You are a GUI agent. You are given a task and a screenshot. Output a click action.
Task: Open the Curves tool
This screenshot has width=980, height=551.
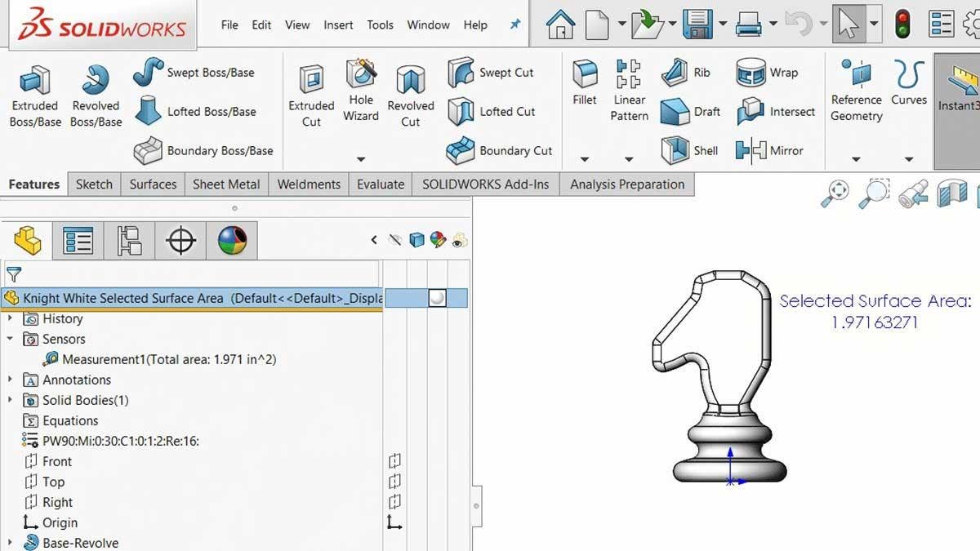[909, 82]
